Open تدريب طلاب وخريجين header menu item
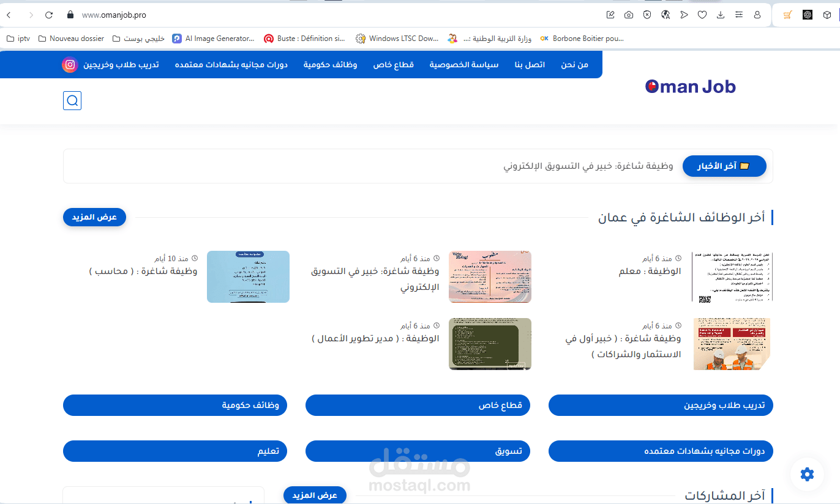 pos(121,65)
